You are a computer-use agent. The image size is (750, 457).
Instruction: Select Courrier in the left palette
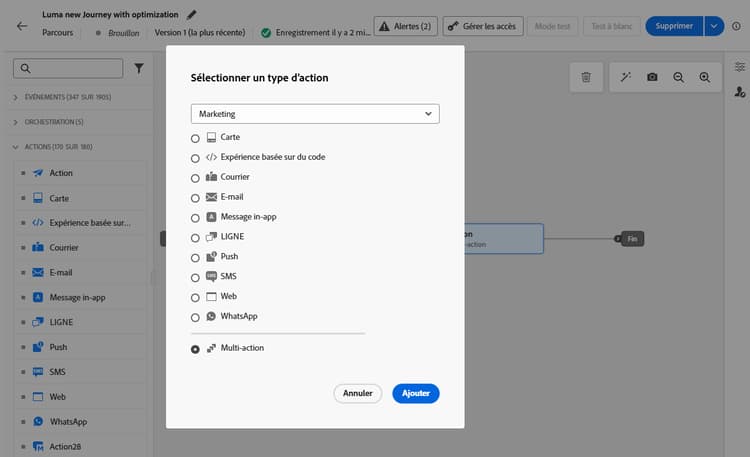63,247
